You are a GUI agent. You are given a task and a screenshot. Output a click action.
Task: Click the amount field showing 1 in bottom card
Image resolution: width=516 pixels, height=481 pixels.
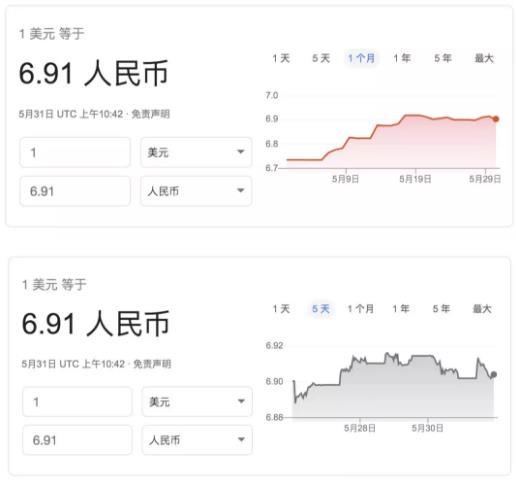77,402
